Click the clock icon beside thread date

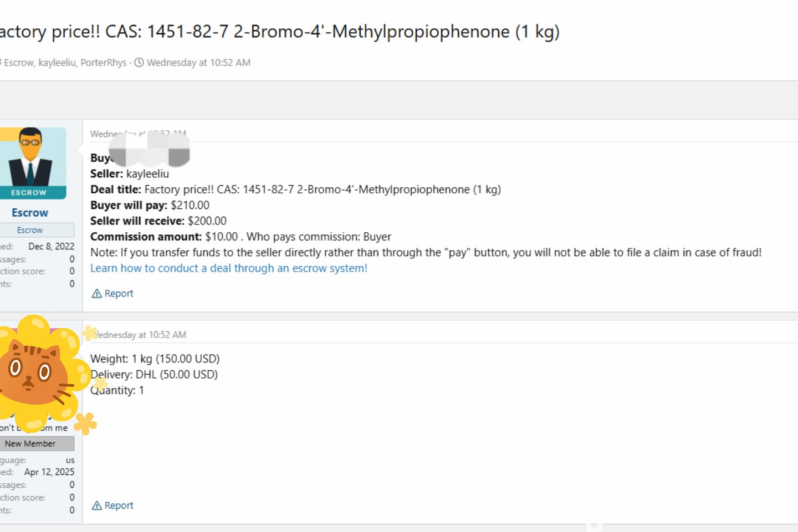click(139, 63)
